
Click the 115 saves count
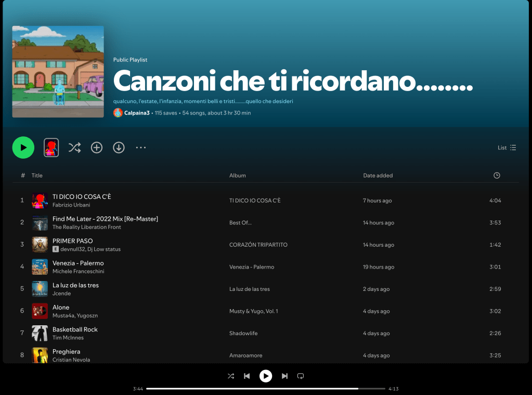pyautogui.click(x=166, y=113)
